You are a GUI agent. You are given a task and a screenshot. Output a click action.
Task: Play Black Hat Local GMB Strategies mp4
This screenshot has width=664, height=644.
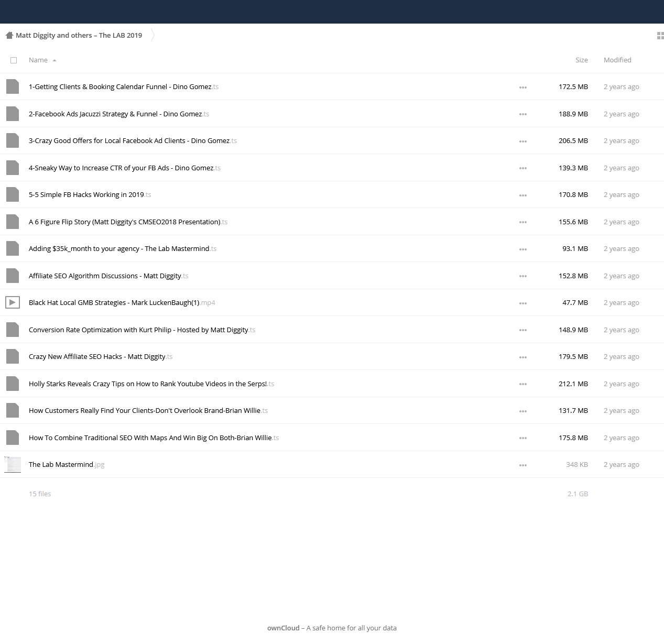122,303
